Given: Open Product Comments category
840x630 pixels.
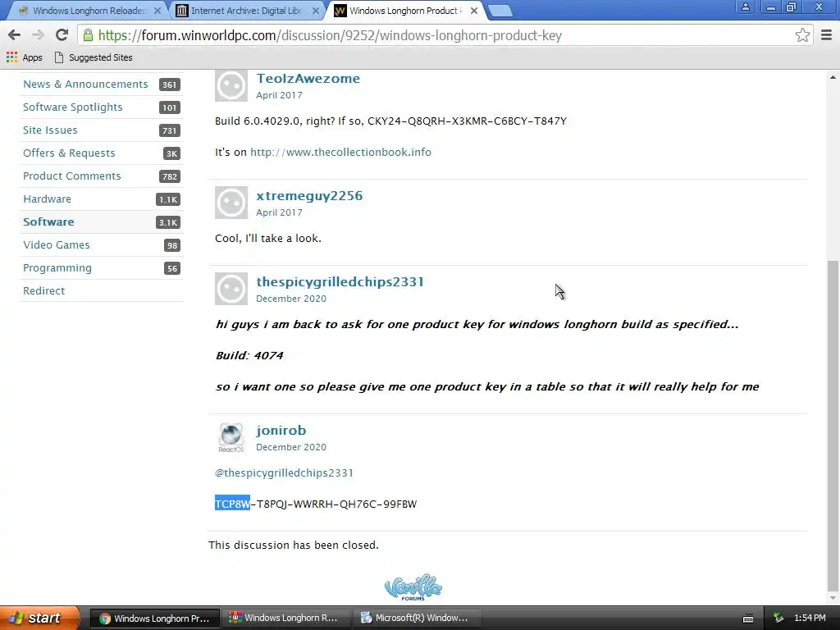Looking at the screenshot, I should [x=72, y=176].
